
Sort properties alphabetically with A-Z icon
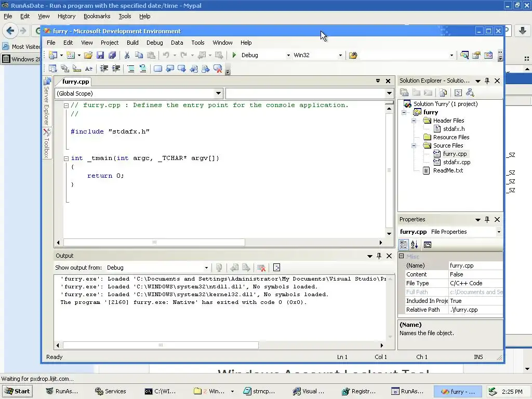coord(414,244)
